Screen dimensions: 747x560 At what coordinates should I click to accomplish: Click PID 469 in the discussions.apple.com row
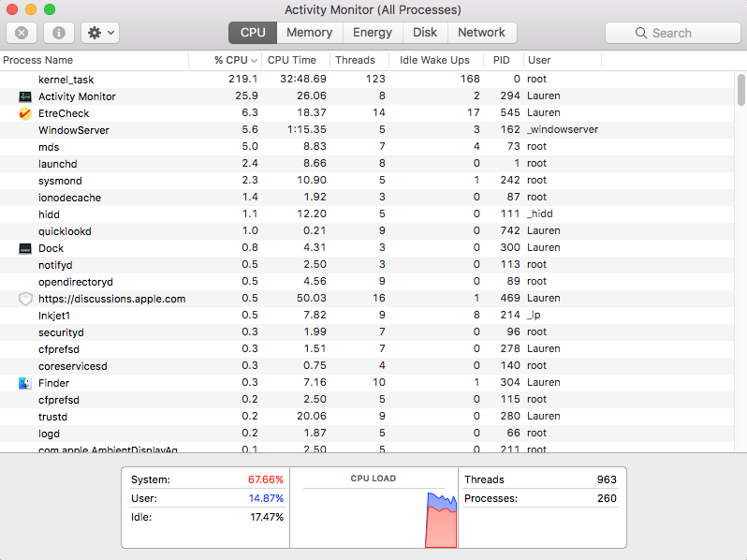click(x=510, y=298)
